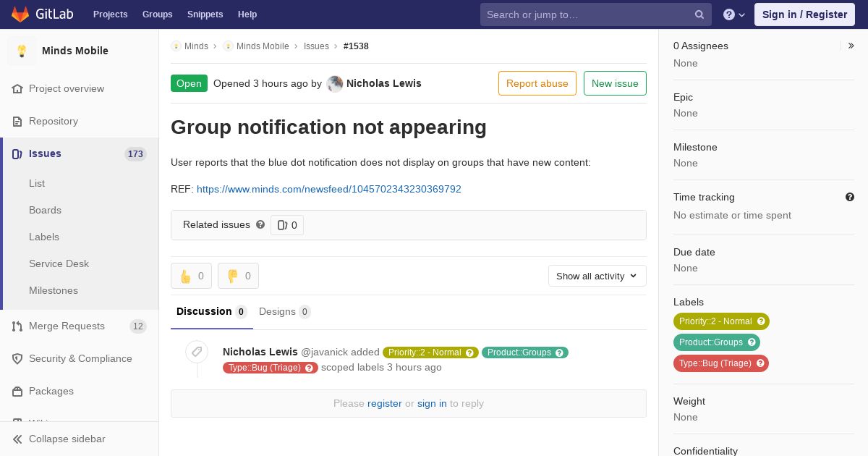Click Minds group avatar in breadcrumb
The width and height of the screenshot is (868, 456).
tap(176, 46)
